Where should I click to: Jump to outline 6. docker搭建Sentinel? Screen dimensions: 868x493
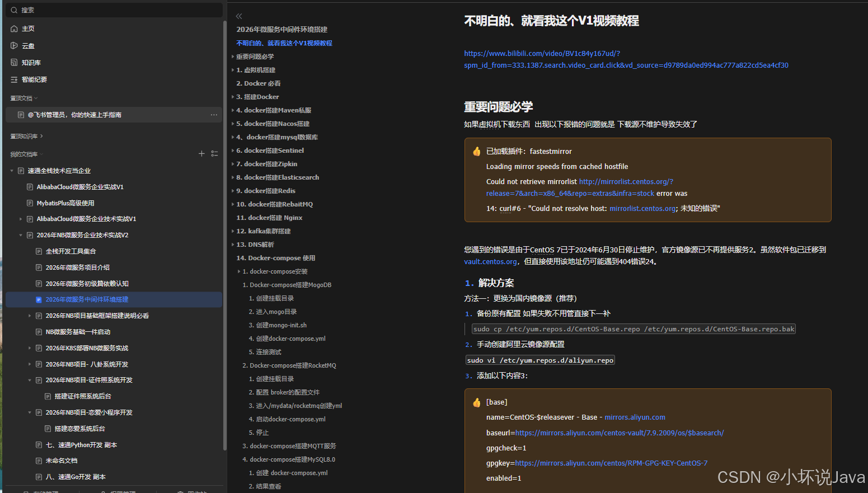[270, 151]
